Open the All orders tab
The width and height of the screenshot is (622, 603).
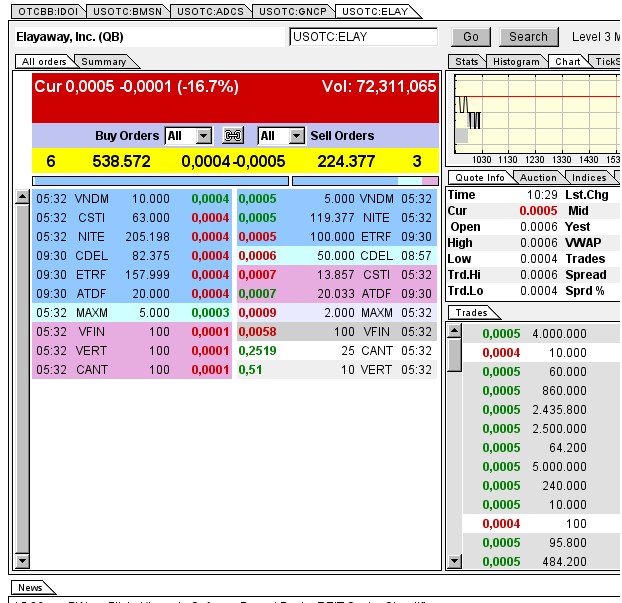click(44, 61)
